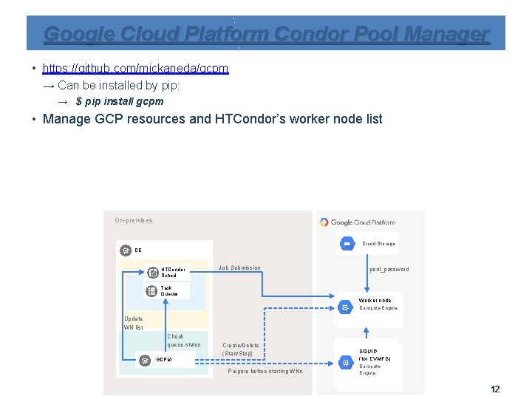Image resolution: width=532 pixels, height=399 pixels.
Task: Click the Google Cloud Platform logo
Action: click(324, 222)
